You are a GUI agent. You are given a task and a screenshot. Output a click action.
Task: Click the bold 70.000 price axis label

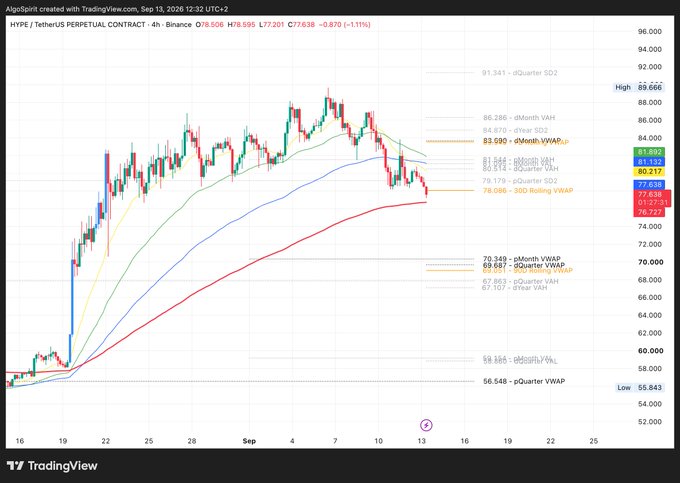(651, 262)
